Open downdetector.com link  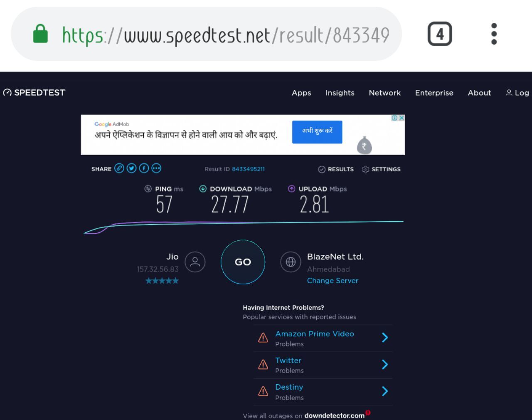(335, 415)
